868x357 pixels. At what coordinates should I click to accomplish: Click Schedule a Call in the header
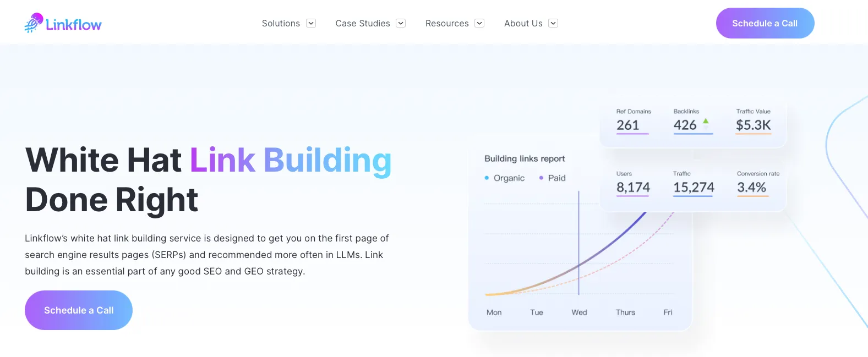[x=765, y=23]
